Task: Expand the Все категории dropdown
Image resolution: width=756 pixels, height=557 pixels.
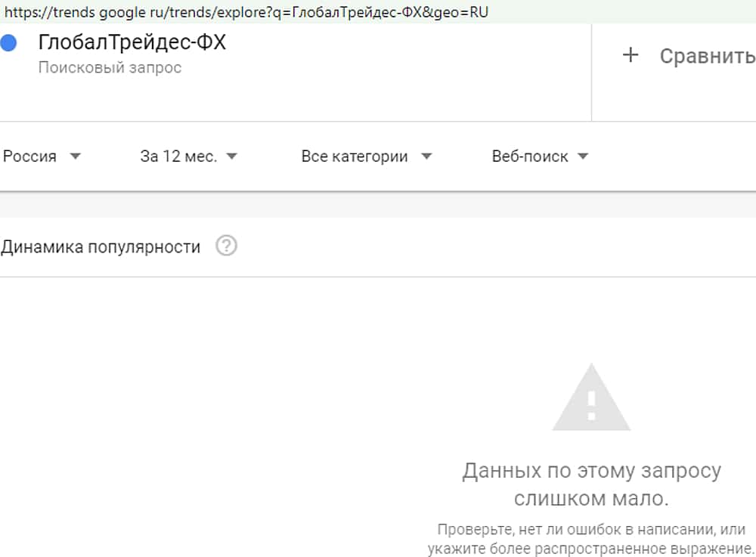Action: coord(367,156)
